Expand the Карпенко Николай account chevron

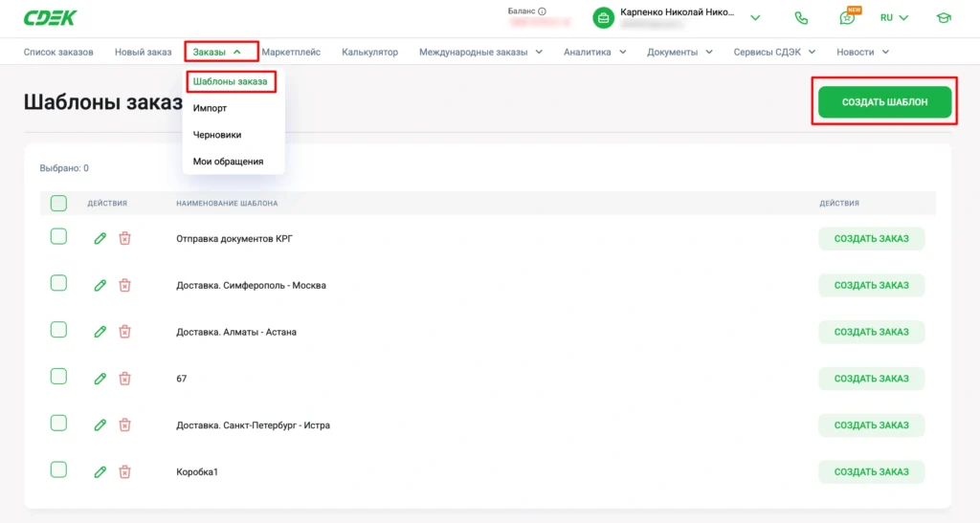755,18
